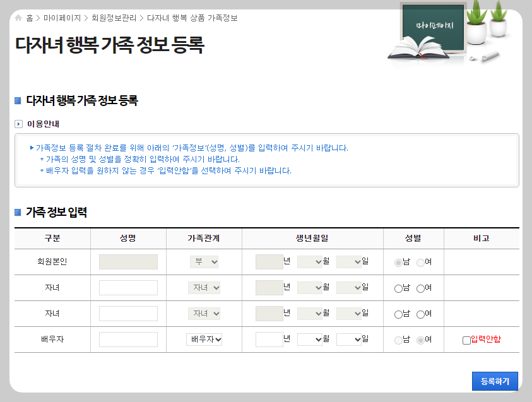Click the 구분 column header
Image resolution: width=532 pixels, height=402 pixels.
pyautogui.click(x=52, y=239)
